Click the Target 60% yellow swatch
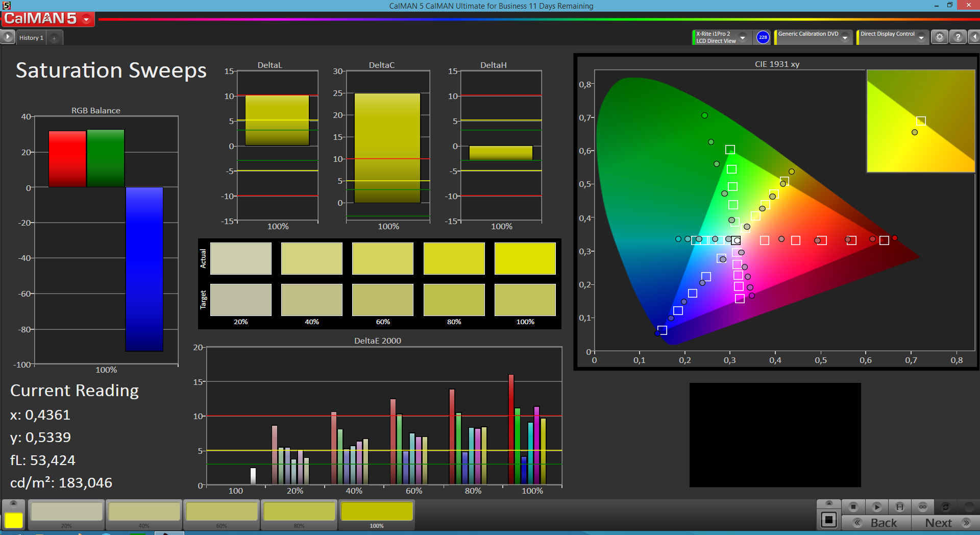The height and width of the screenshot is (535, 980). (x=383, y=300)
